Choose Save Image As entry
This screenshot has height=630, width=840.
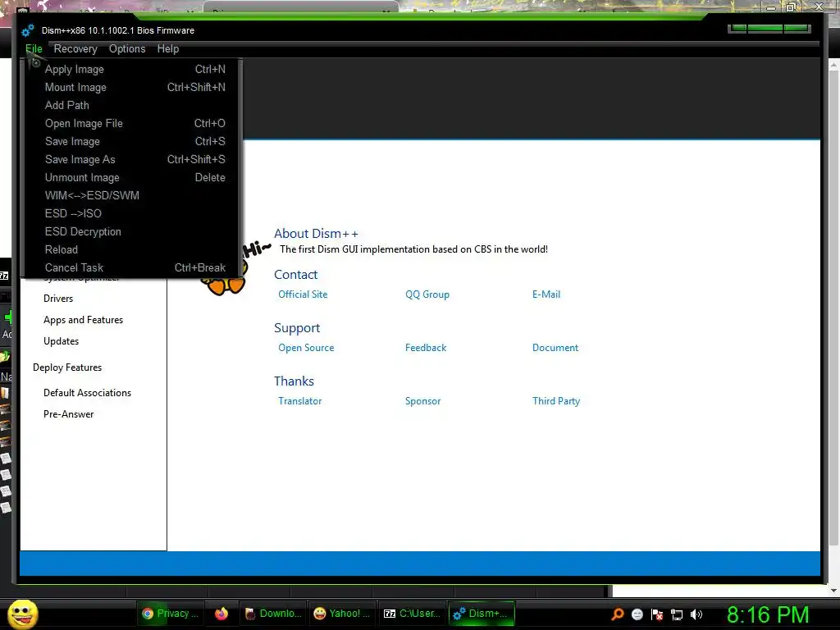132,160
